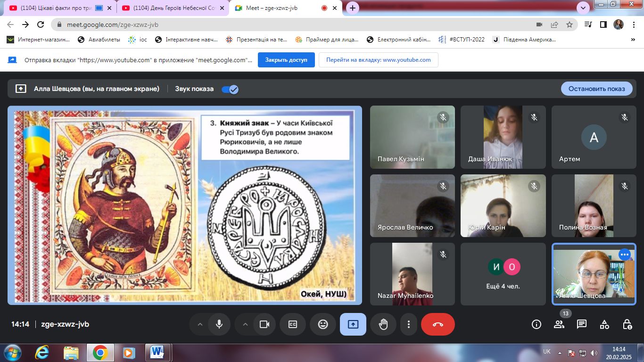This screenshot has height=362, width=644.
Task: Open Windows Start menu
Action: pos(12,353)
